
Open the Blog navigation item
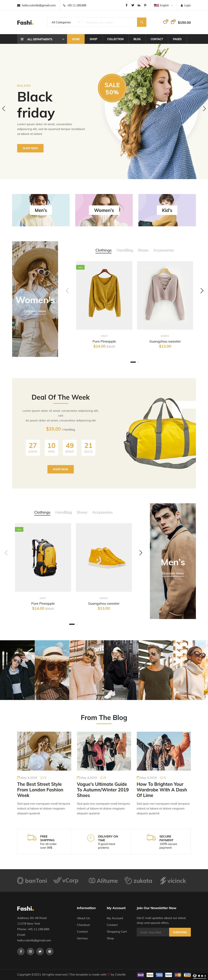137,39
